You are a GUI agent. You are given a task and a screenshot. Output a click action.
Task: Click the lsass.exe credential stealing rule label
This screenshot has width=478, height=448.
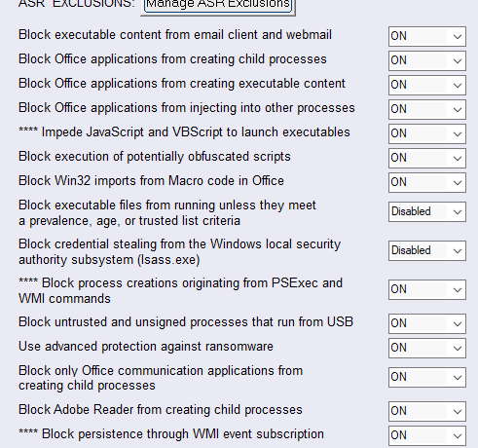point(179,252)
